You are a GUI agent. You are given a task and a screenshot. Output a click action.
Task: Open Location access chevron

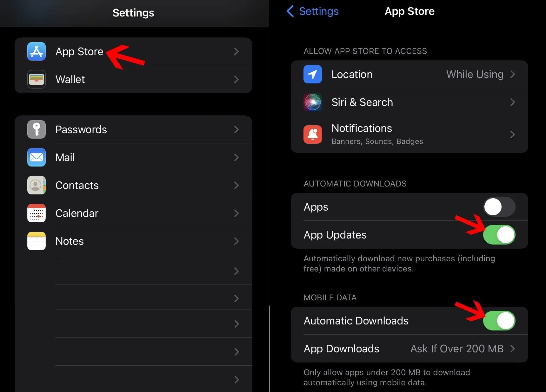point(512,74)
